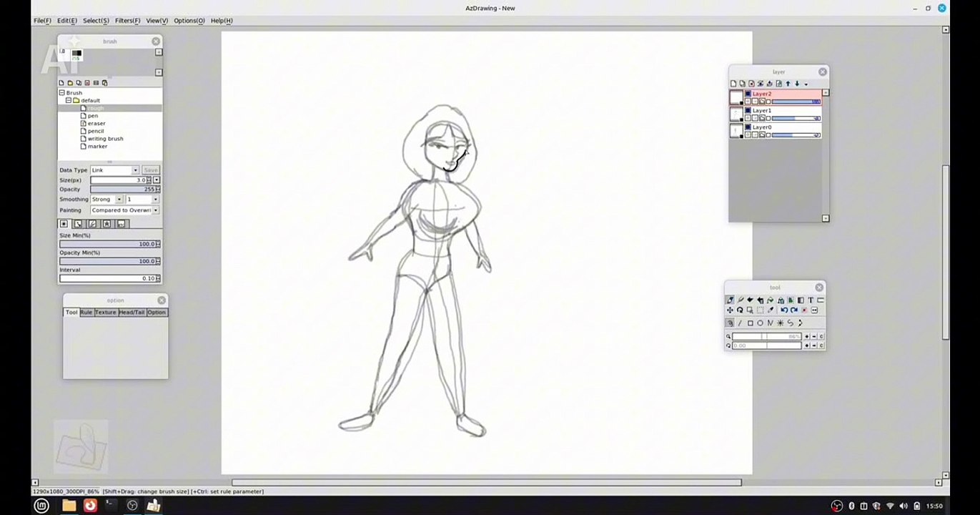
Task: Adjust the Layer1 opacity slider
Action: (796, 118)
